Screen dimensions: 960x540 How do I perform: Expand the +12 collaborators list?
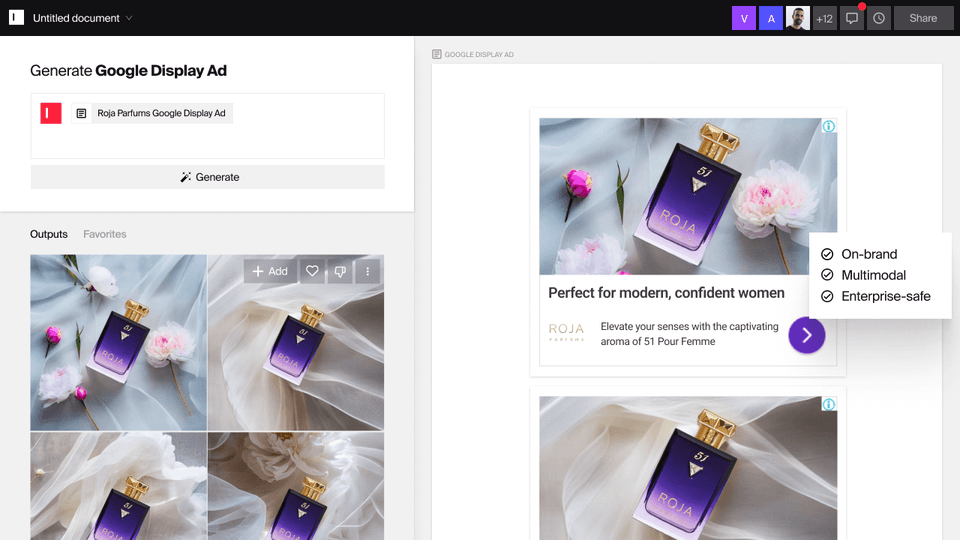(x=825, y=18)
